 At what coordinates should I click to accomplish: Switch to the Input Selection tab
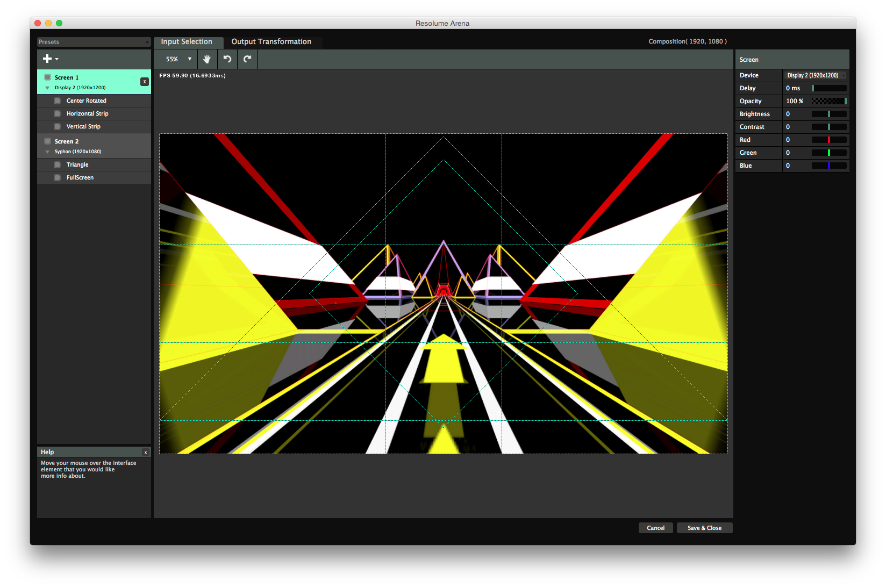187,42
